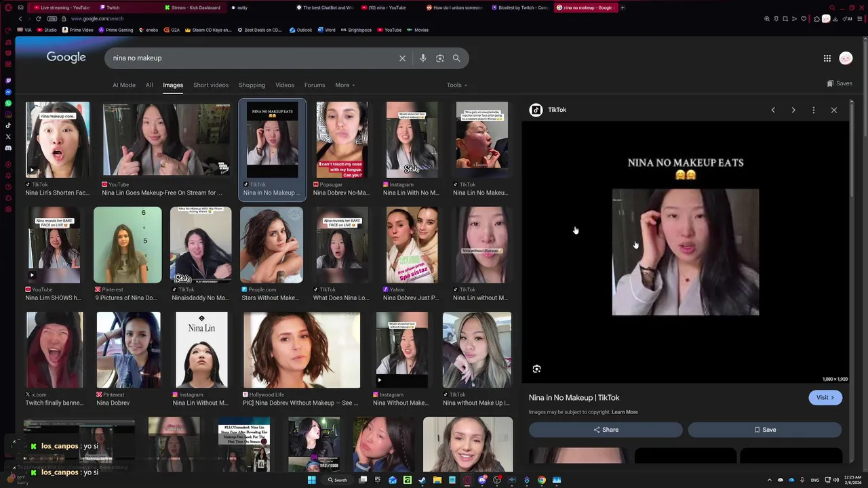Open Discord from the taskbar
This screenshot has height=488, width=868.
[482, 480]
